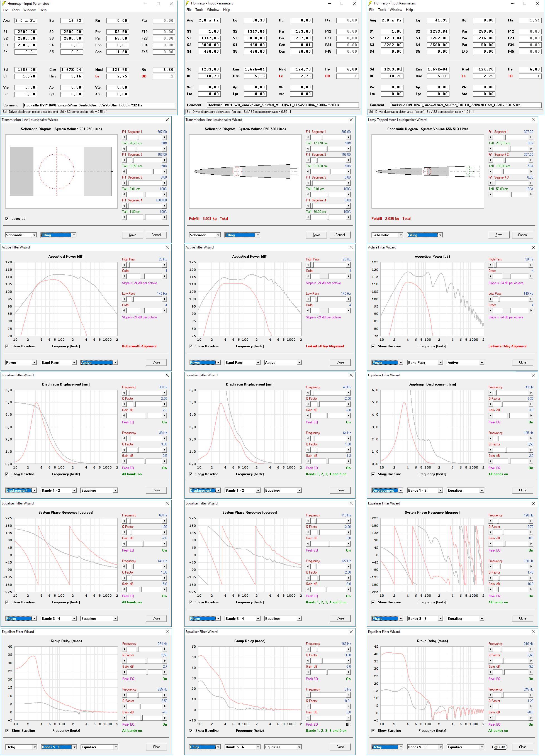
Task: Click Hornresp lightning icon in Sealed-Box window title
Action: point(4,3)
